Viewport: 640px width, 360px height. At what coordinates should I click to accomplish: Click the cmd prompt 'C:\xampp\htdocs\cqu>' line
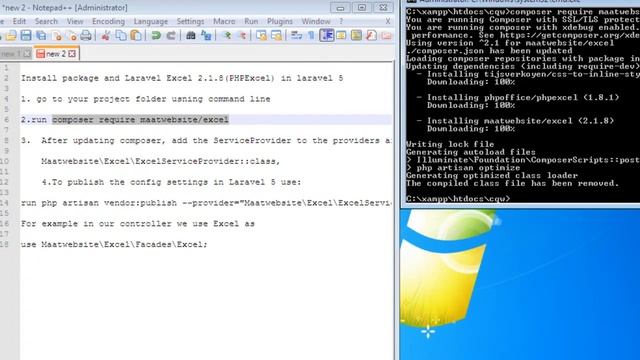[458, 199]
